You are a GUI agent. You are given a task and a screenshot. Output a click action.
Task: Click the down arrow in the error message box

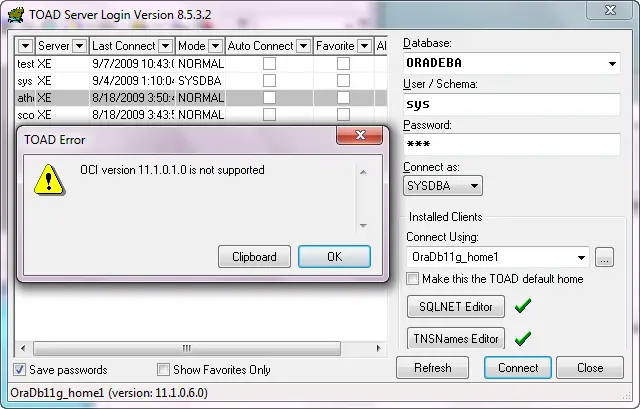click(x=363, y=225)
